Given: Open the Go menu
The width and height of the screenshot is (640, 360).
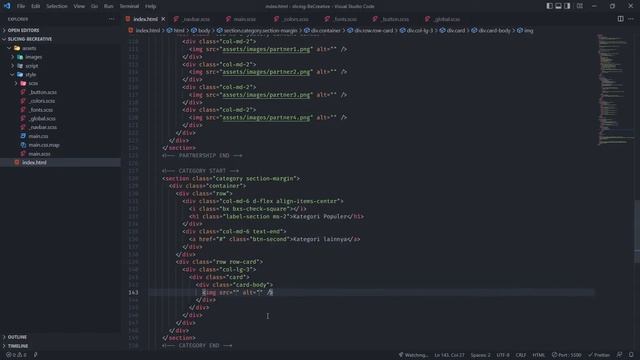Looking at the screenshot, I should pyautogui.click(x=94, y=6).
